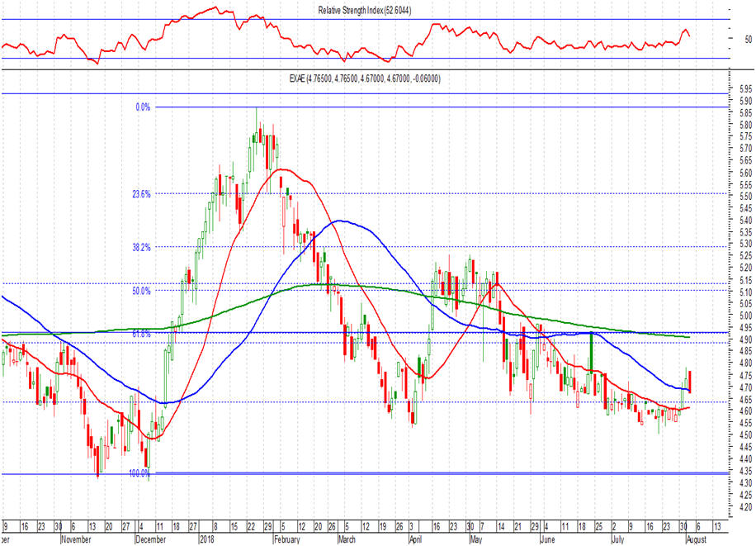
Task: Click the RSI 50 level axis label
Action: [749, 39]
